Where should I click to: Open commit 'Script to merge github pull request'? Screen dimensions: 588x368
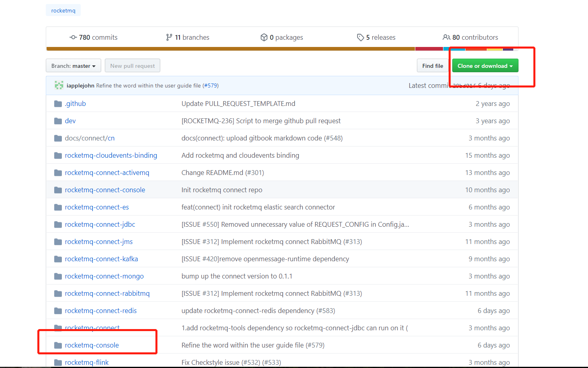point(261,121)
